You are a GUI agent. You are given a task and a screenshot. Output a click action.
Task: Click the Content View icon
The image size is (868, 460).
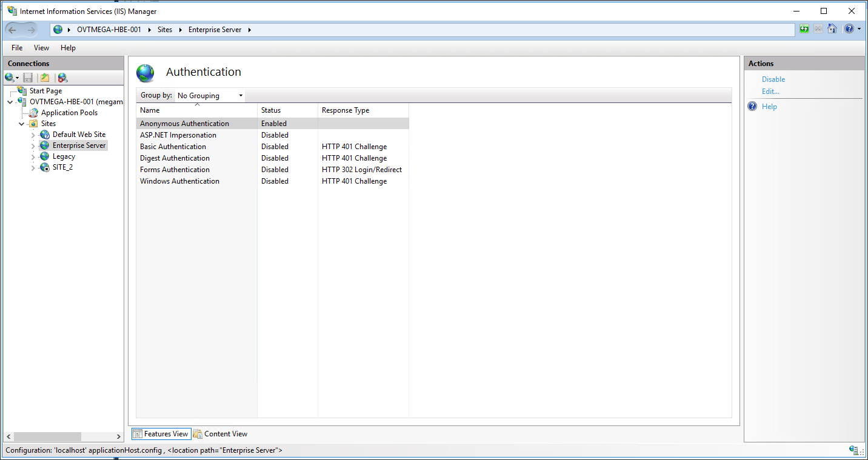tap(198, 434)
